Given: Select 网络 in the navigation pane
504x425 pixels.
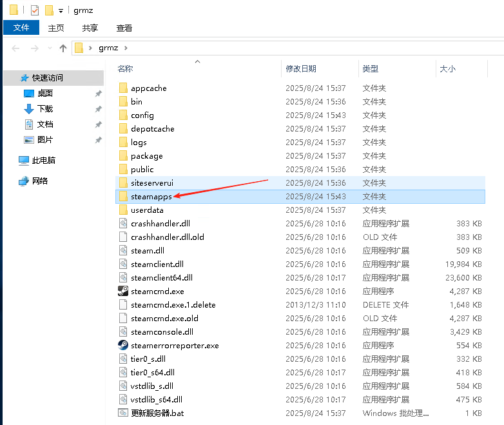Looking at the screenshot, I should [x=40, y=181].
